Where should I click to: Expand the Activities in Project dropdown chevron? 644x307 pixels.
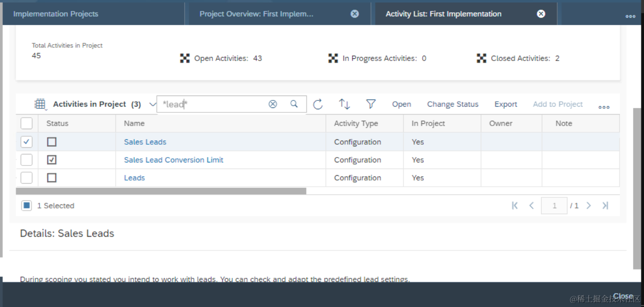[152, 104]
